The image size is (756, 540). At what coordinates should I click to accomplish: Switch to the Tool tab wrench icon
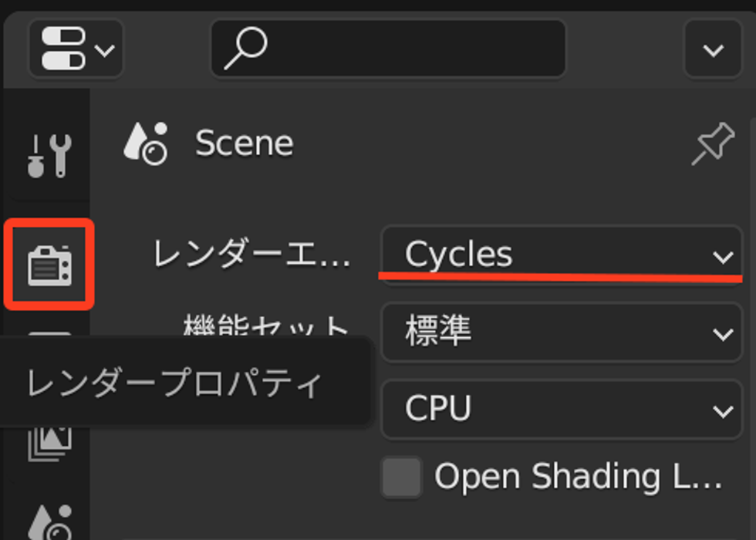click(x=49, y=156)
